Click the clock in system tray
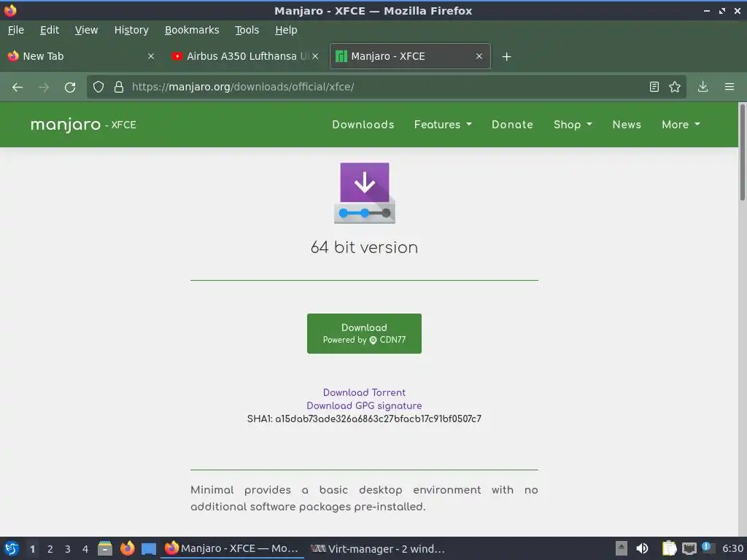 (732, 548)
